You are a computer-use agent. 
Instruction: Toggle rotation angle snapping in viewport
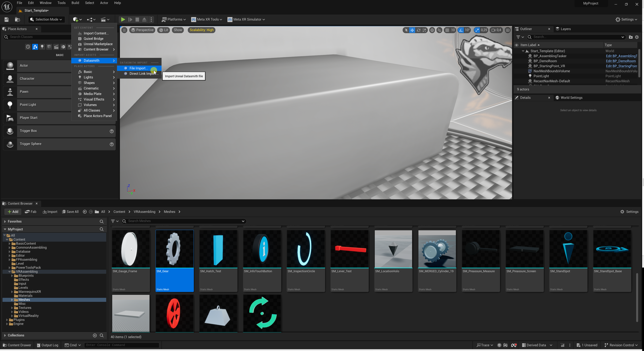[x=461, y=30]
